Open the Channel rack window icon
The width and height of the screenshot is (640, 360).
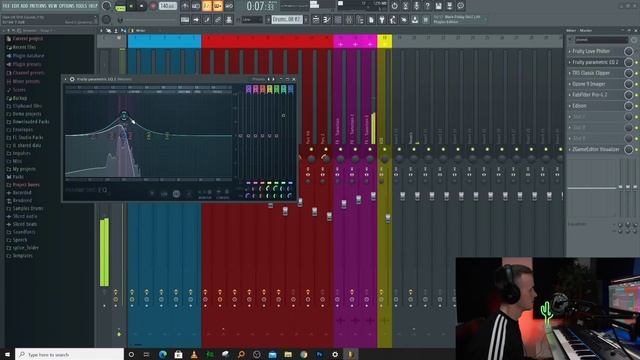pos(338,20)
